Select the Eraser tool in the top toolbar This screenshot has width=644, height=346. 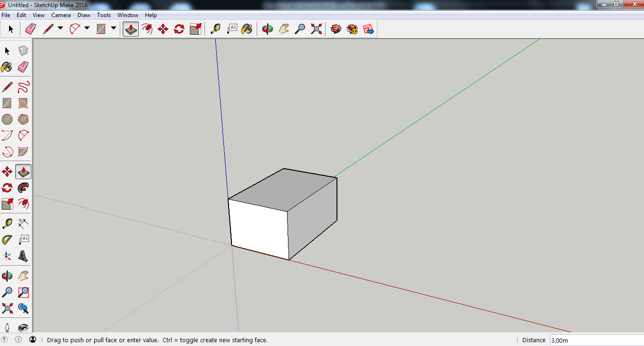click(x=30, y=29)
